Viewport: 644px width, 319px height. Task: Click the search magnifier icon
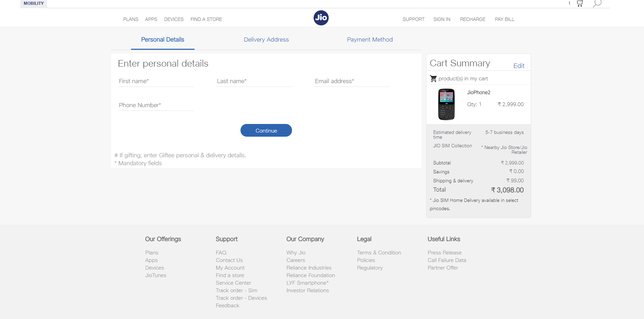(x=597, y=3)
